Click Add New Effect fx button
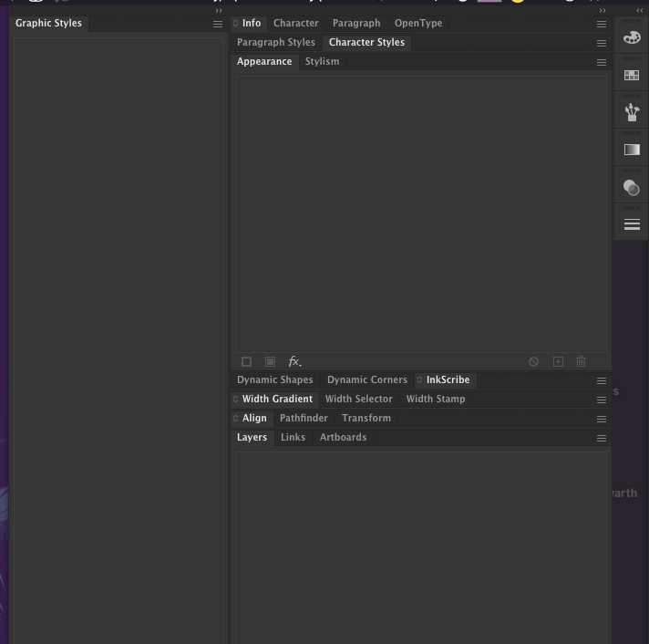The image size is (649, 644). click(294, 362)
